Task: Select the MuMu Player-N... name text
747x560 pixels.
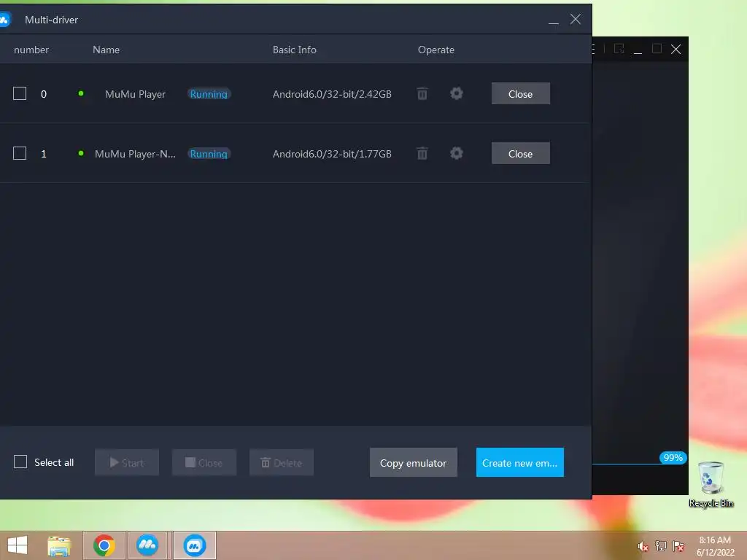Action: 135,154
